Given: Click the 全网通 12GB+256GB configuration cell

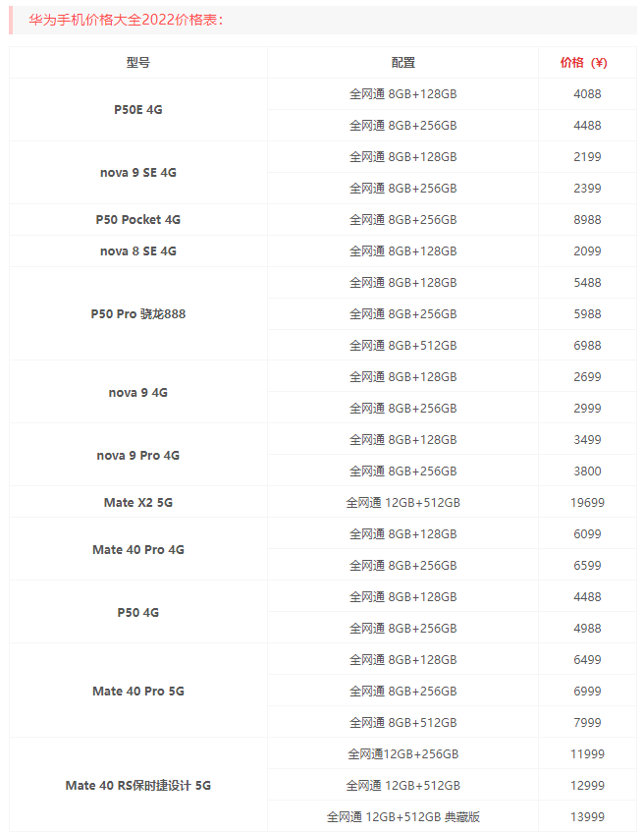Looking at the screenshot, I should click(402, 754).
